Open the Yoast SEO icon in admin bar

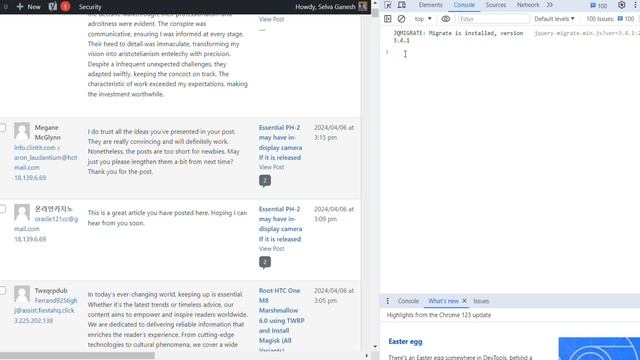[x=53, y=7]
